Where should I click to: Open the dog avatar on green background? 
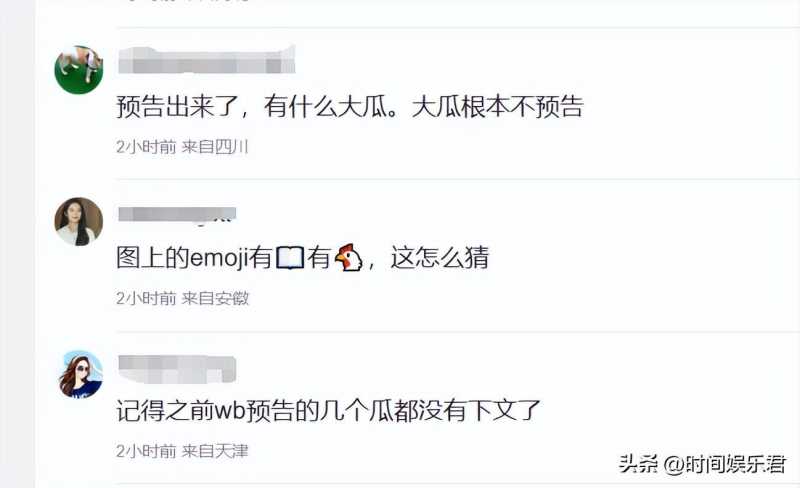[x=79, y=69]
